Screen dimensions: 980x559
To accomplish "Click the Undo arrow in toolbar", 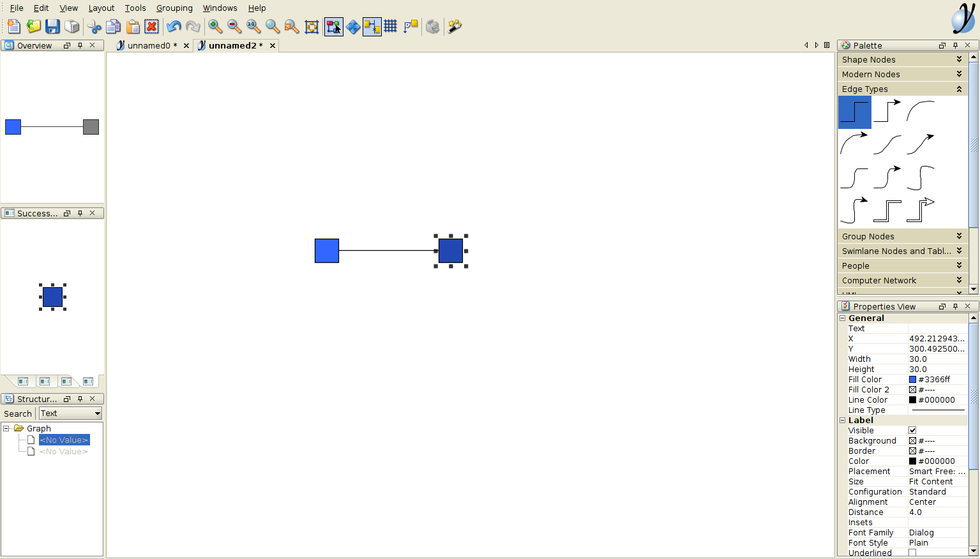I will point(173,26).
